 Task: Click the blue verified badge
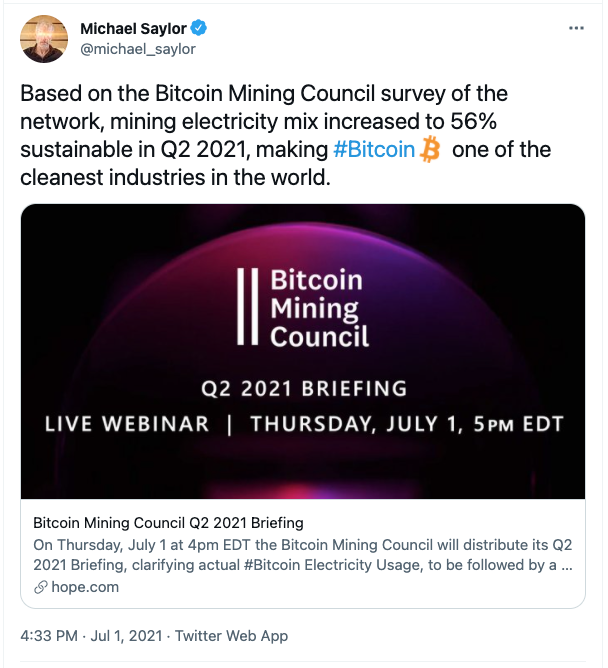[x=195, y=29]
